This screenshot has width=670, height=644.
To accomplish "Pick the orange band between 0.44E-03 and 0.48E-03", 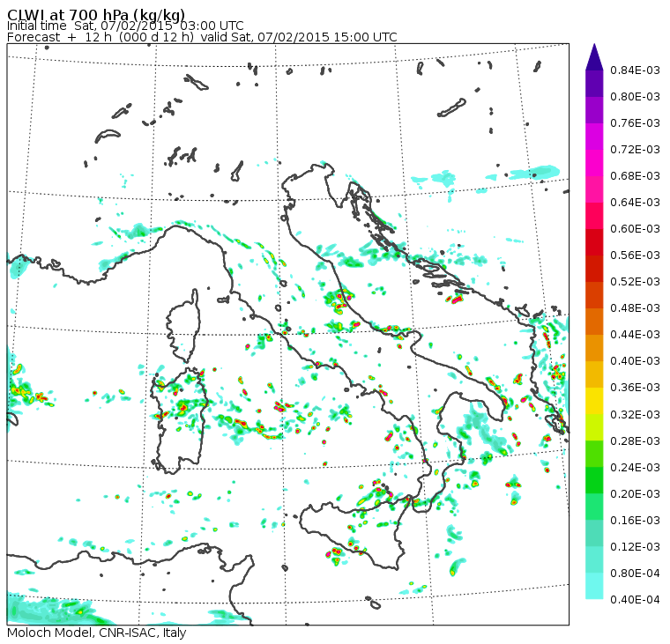I will 594,322.
